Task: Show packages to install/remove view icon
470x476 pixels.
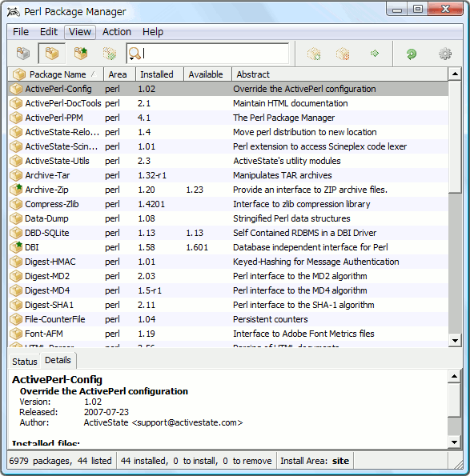Action: [x=110, y=54]
